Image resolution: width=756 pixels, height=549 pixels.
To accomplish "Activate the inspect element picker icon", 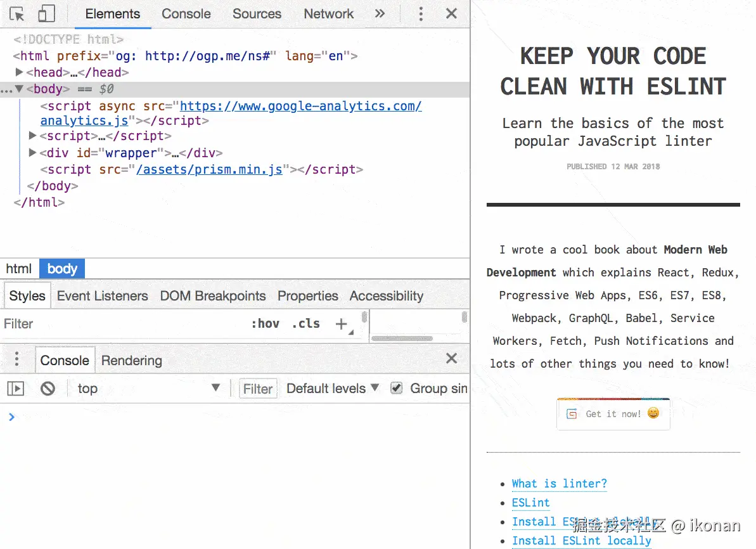I will [17, 14].
